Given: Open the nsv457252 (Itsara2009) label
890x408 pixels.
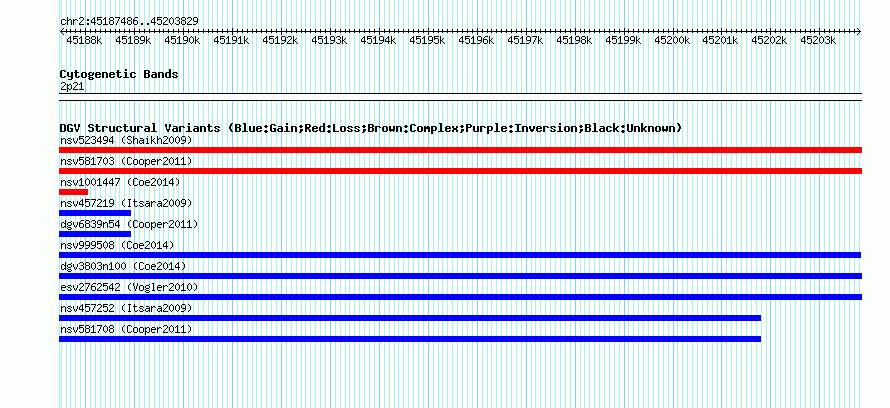Looking at the screenshot, I should click(126, 308).
